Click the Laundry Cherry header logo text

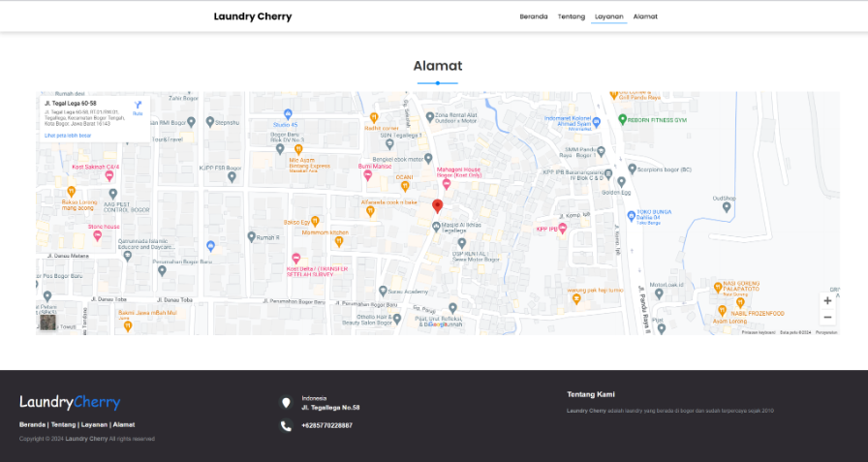pos(253,16)
